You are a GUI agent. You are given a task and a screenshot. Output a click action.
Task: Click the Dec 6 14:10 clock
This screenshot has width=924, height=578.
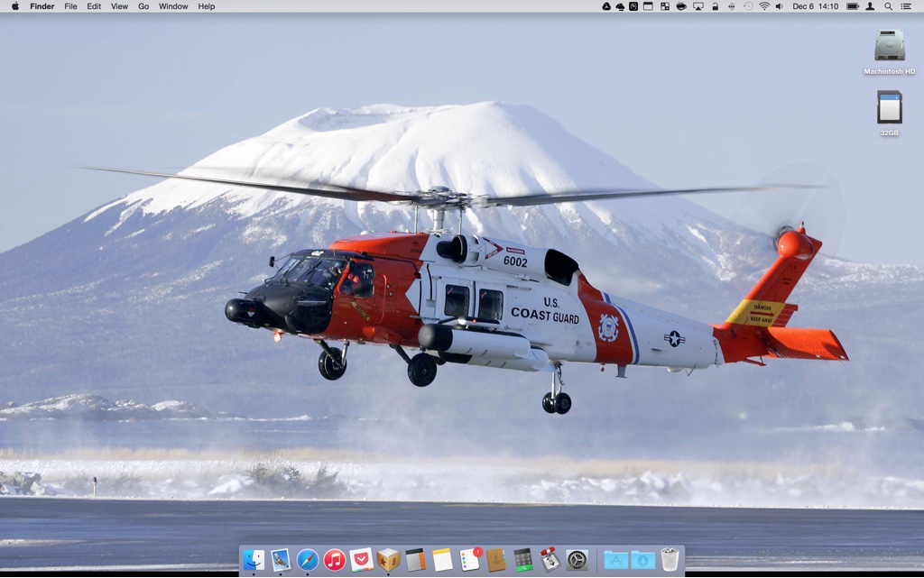(x=815, y=6)
